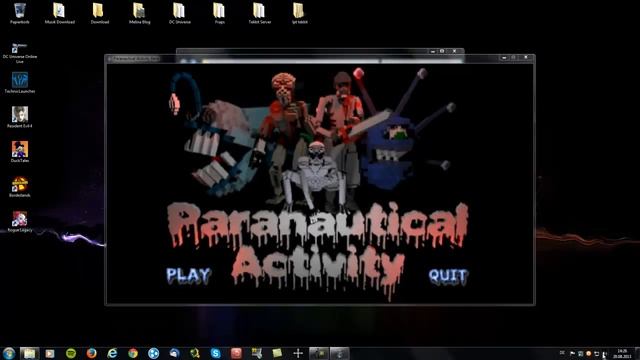The image size is (640, 360).
Task: Open Google Chrome from the taskbar
Action: point(133,353)
